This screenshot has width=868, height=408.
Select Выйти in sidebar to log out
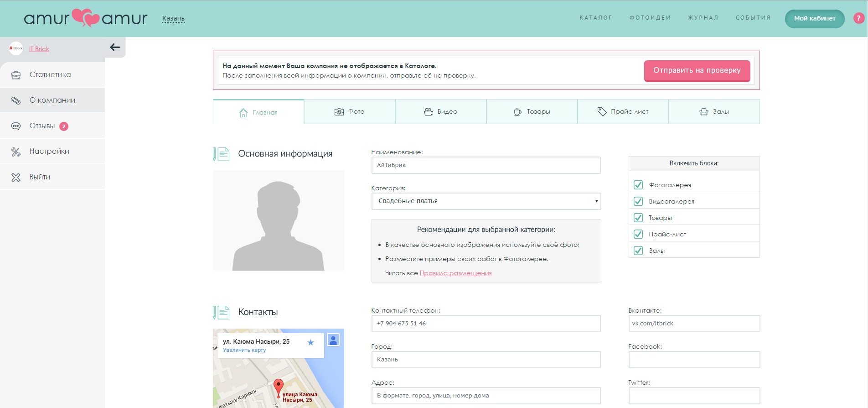pos(52,177)
